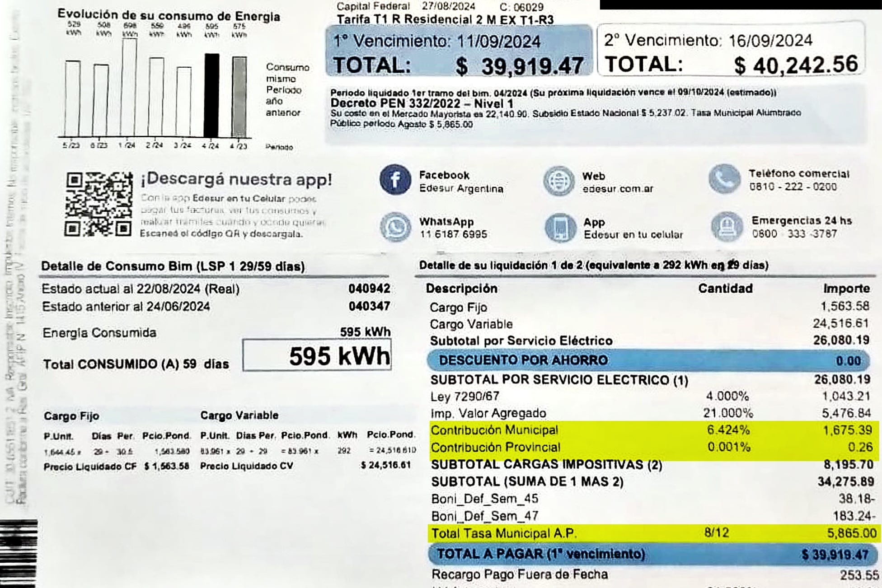Click the highlighted Total Tasa Municipal A.P. row
882x588 pixels.
(x=653, y=533)
